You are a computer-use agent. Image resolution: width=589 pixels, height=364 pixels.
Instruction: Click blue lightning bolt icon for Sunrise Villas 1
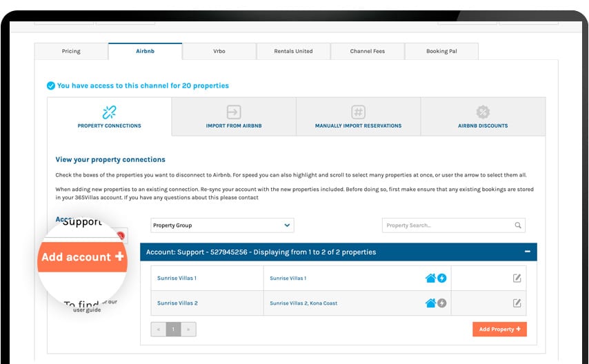[x=442, y=279]
